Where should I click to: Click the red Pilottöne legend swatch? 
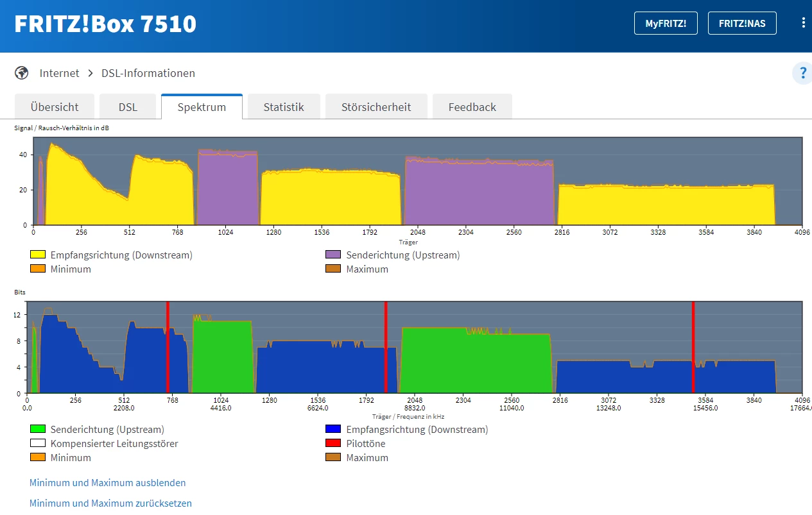[x=333, y=444]
